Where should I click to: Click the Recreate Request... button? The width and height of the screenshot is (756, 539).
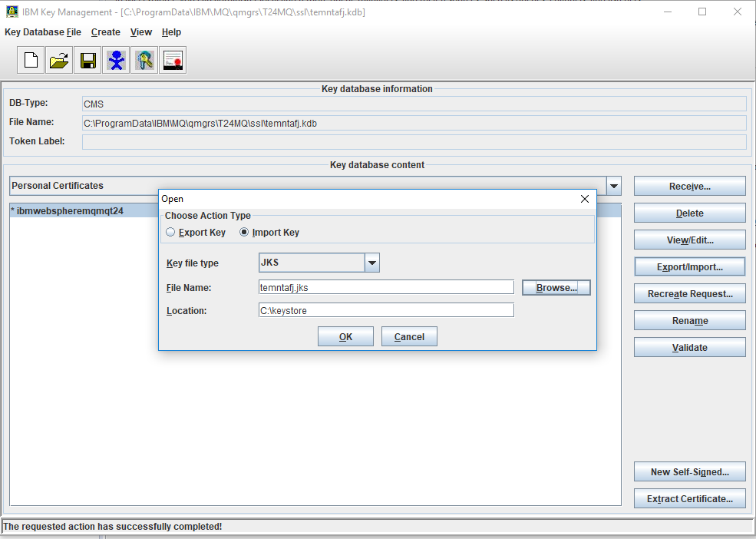coord(689,294)
